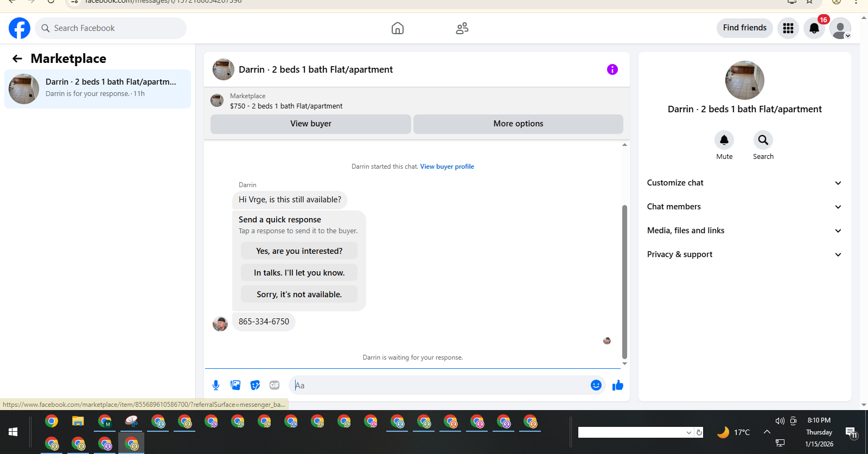Click the Find friends button

coord(744,28)
